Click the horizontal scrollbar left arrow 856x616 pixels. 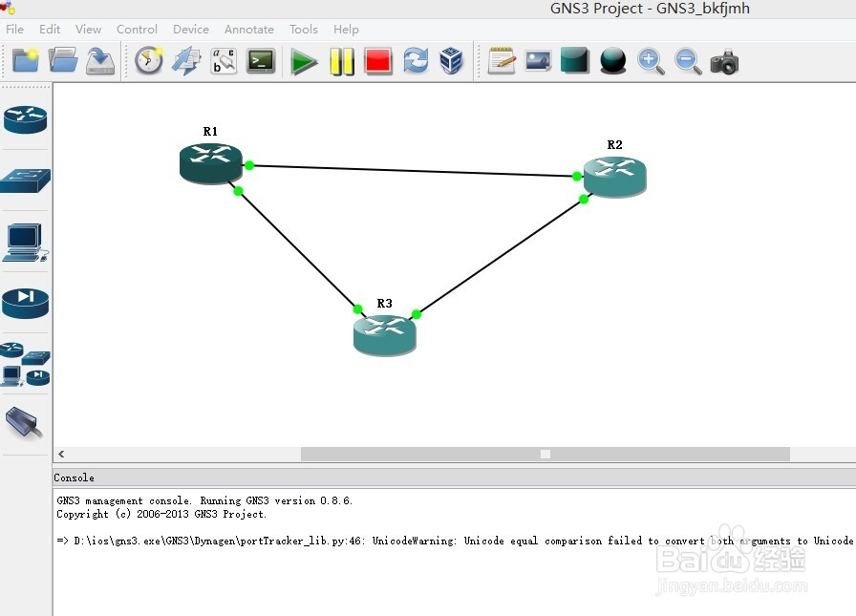(x=61, y=454)
